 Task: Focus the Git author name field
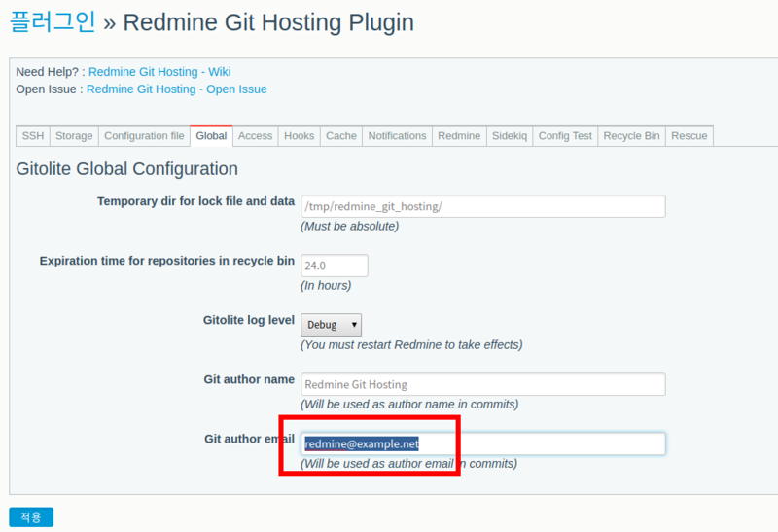tap(482, 384)
